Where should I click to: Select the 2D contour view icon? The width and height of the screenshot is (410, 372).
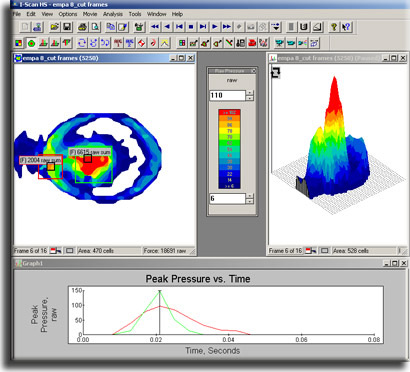tap(31, 43)
